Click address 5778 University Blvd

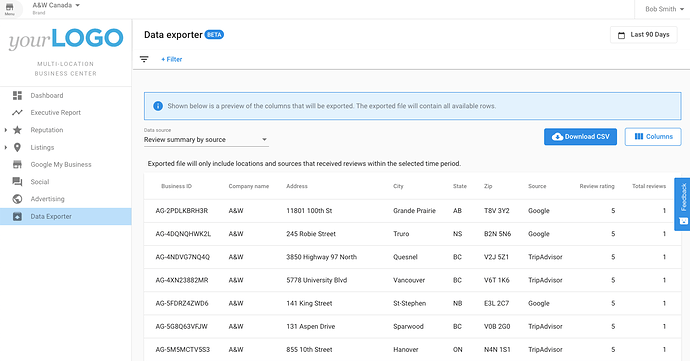click(x=317, y=280)
